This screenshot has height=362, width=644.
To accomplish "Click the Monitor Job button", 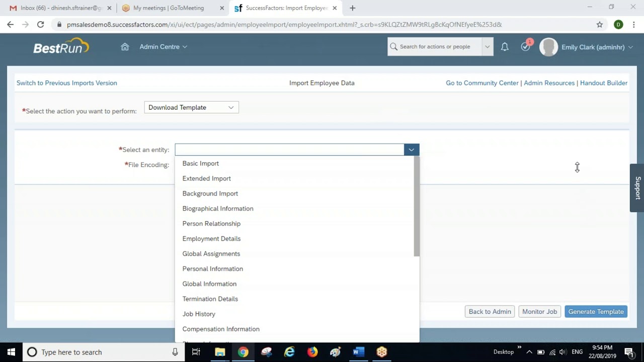I will tap(539, 312).
